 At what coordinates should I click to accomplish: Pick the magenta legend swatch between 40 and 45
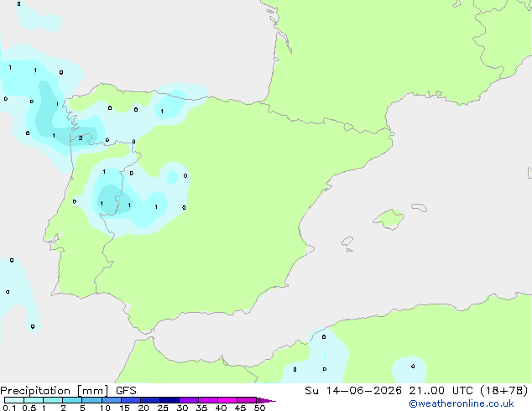point(227,400)
